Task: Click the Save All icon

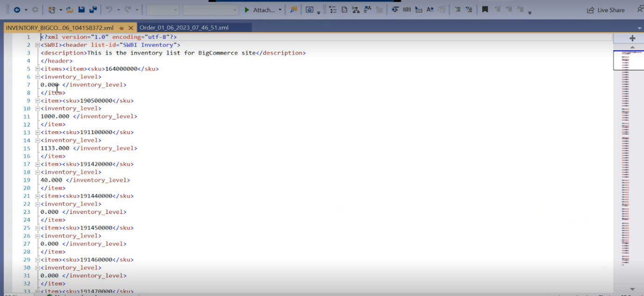Action: (93, 10)
